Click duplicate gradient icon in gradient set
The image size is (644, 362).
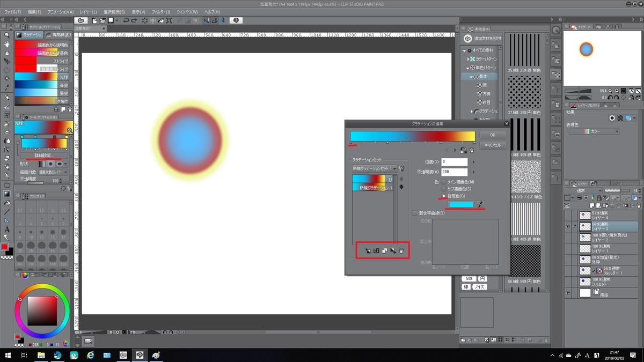385,250
